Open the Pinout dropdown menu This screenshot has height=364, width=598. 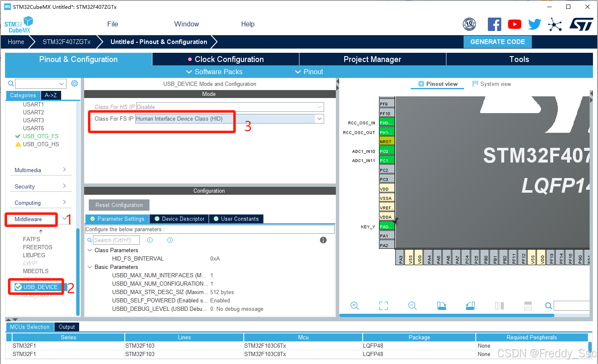click(309, 72)
